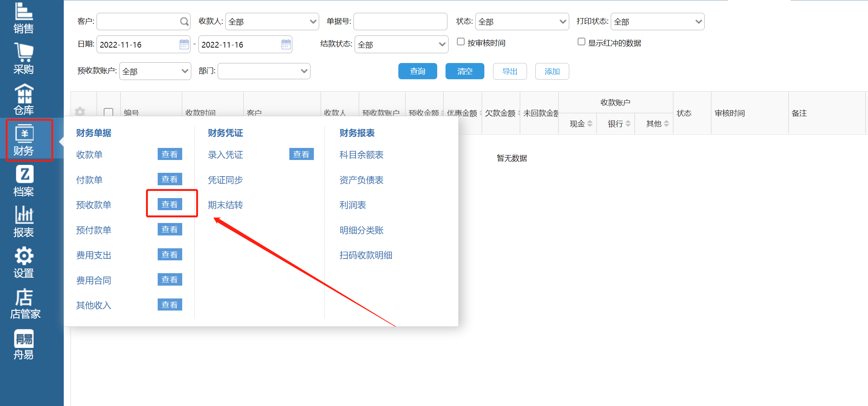This screenshot has width=868, height=406.
Task: Open 科目余额表 report
Action: 361,155
